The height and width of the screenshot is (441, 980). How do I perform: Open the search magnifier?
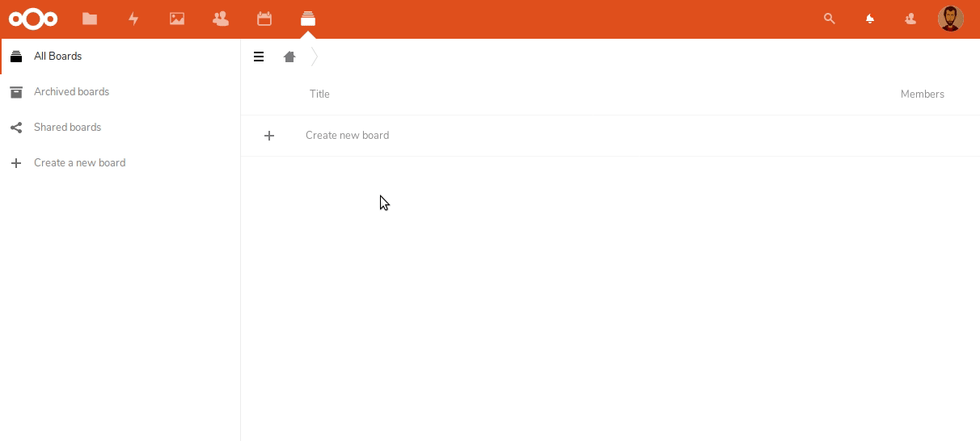point(829,19)
